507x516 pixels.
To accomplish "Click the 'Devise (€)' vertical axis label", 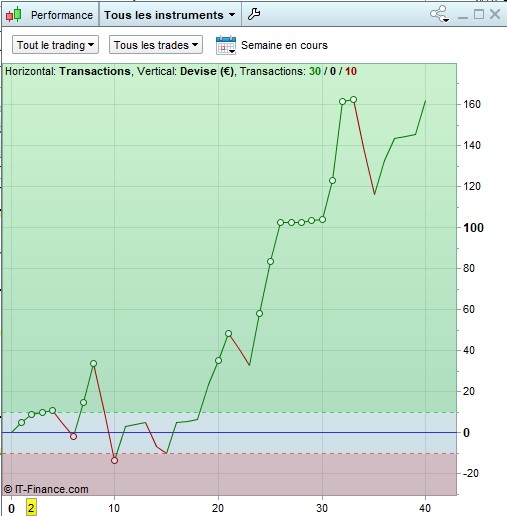I will pyautogui.click(x=207, y=71).
